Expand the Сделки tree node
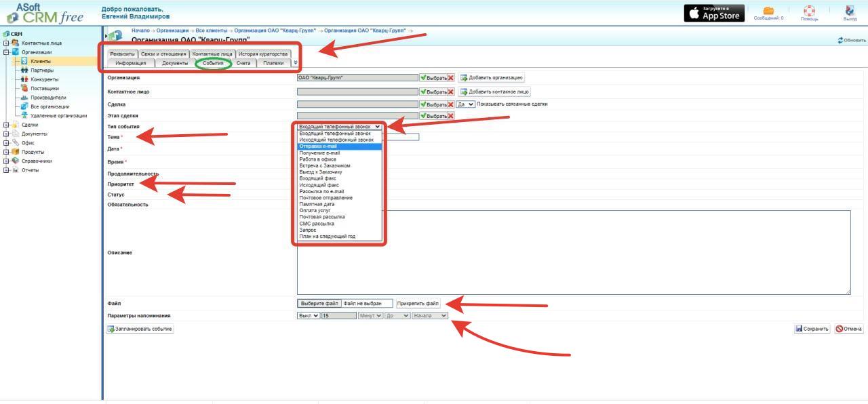This screenshot has height=404, width=868. click(x=6, y=125)
